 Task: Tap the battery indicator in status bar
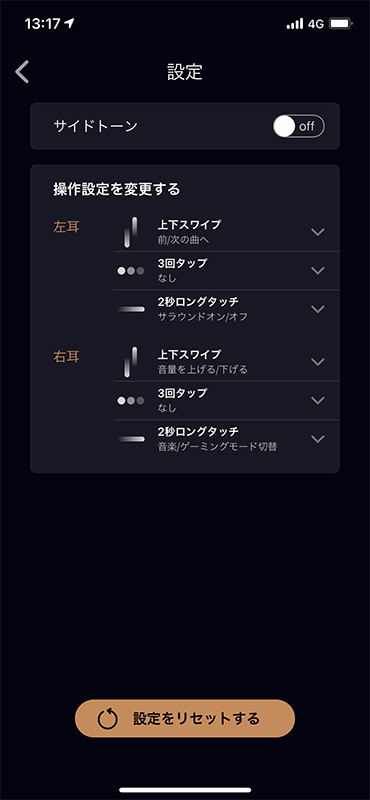(x=341, y=23)
